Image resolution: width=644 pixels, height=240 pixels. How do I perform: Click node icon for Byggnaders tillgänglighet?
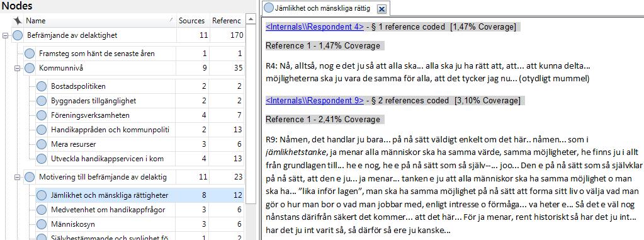click(x=41, y=101)
